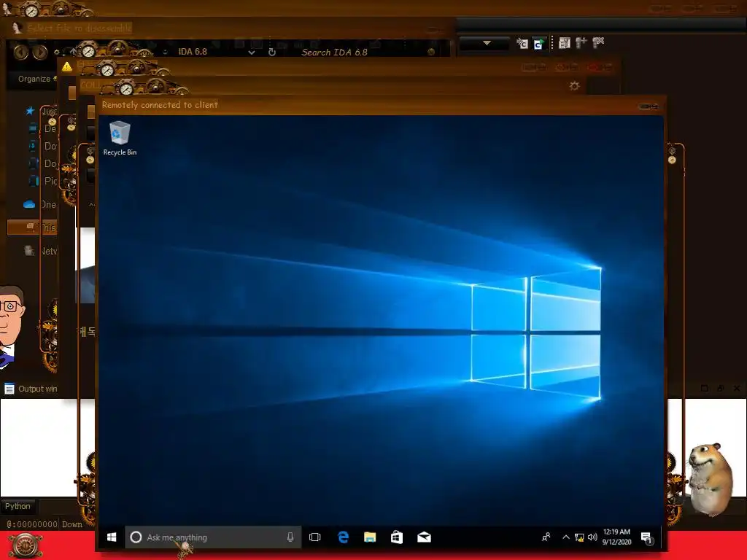This screenshot has height=560, width=747.
Task: Click the Python button in IDA's command line
Action: click(x=18, y=506)
